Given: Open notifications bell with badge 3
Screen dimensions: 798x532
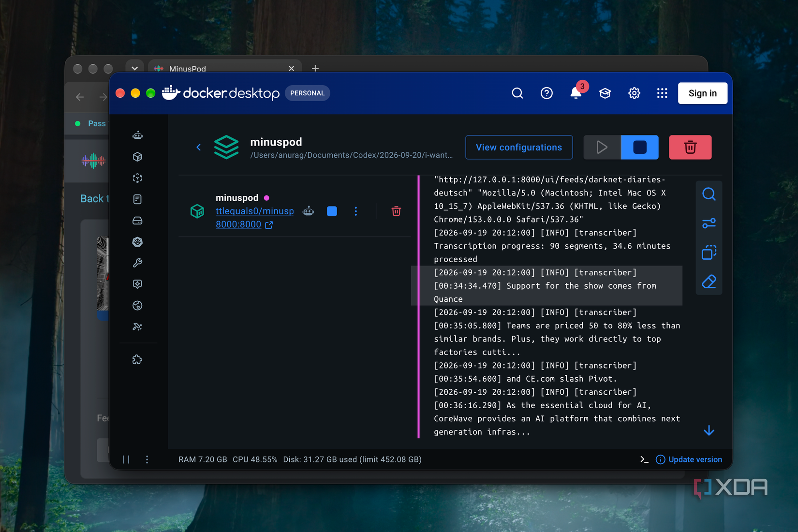Looking at the screenshot, I should [576, 92].
